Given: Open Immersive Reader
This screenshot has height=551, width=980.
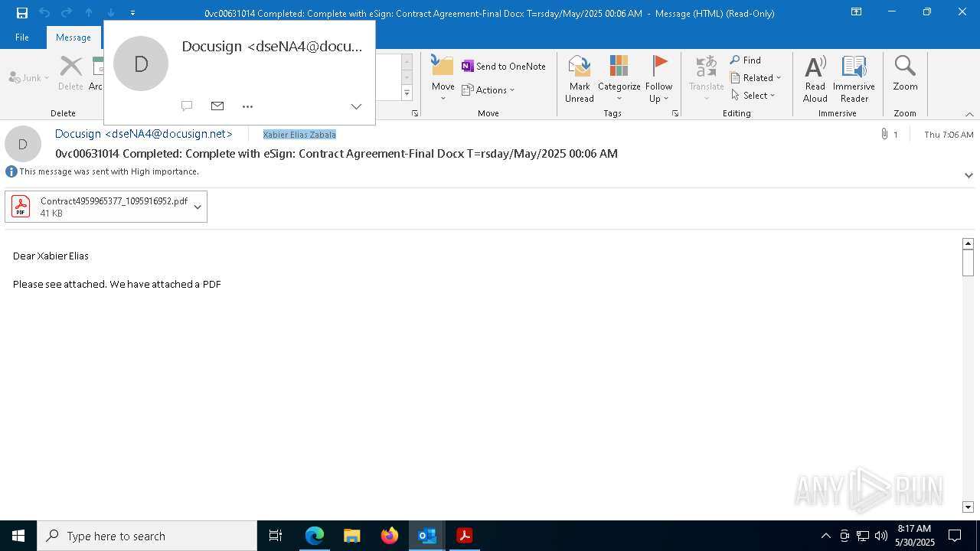Looking at the screenshot, I should point(854,78).
